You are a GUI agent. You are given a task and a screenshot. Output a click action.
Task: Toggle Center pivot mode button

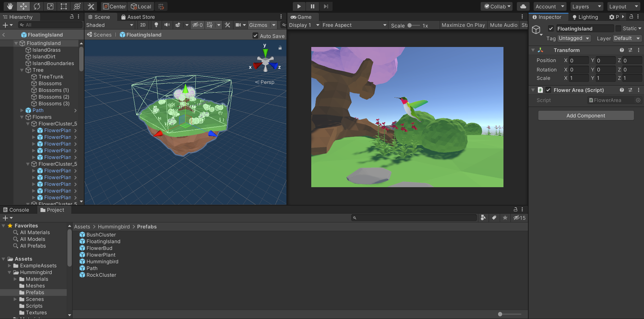pyautogui.click(x=114, y=6)
